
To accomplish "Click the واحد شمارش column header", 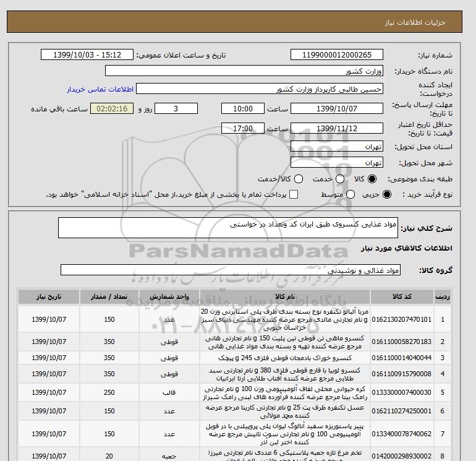I will coord(169,297).
